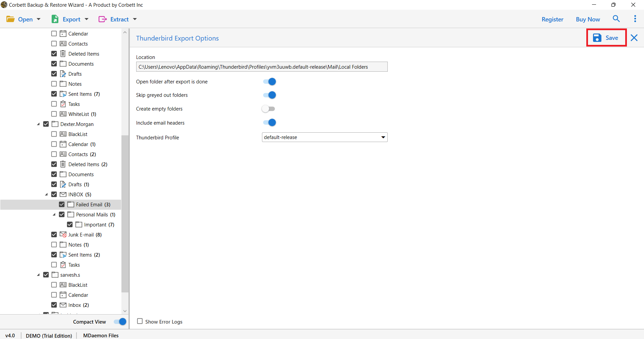Select the sarvesh.s Calendar folder
This screenshot has width=644, height=339.
[x=78, y=295]
